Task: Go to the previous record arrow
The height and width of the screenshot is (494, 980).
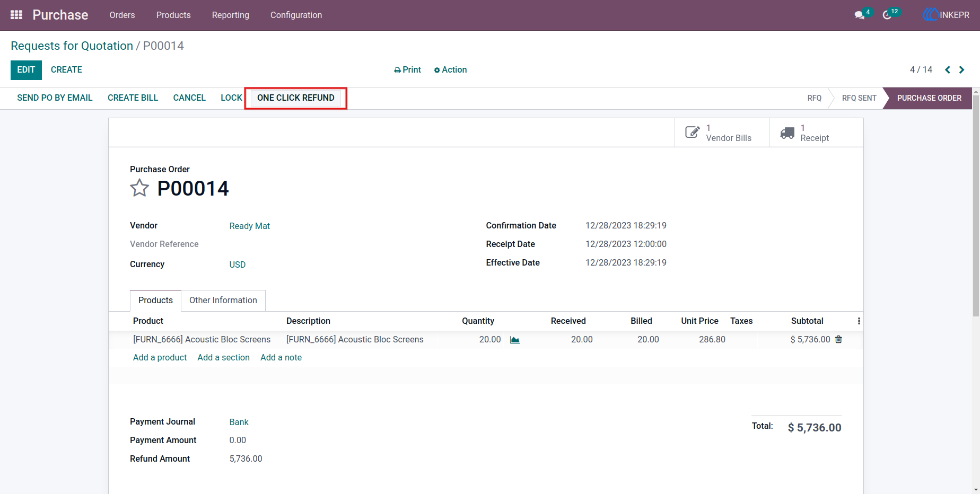Action: [948, 70]
